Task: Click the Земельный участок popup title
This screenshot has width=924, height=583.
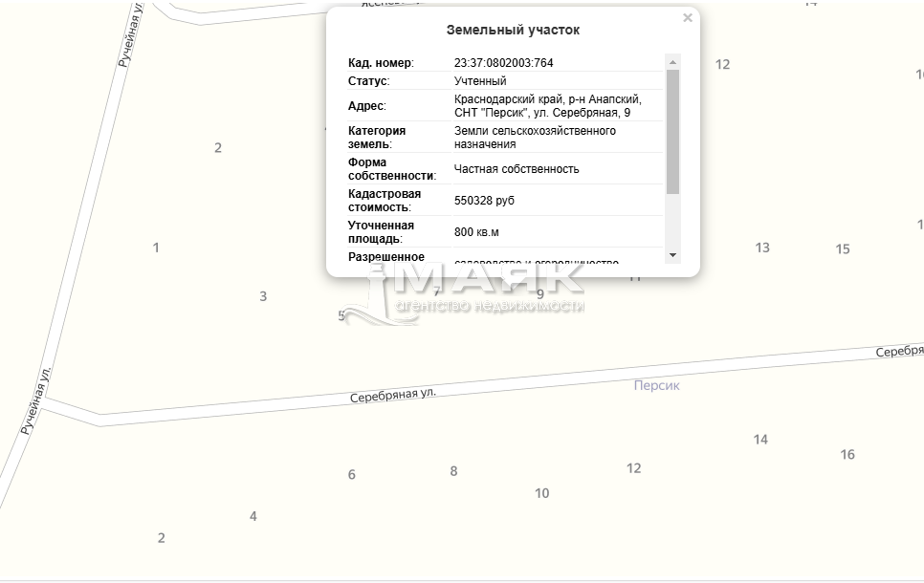Action: tap(513, 30)
